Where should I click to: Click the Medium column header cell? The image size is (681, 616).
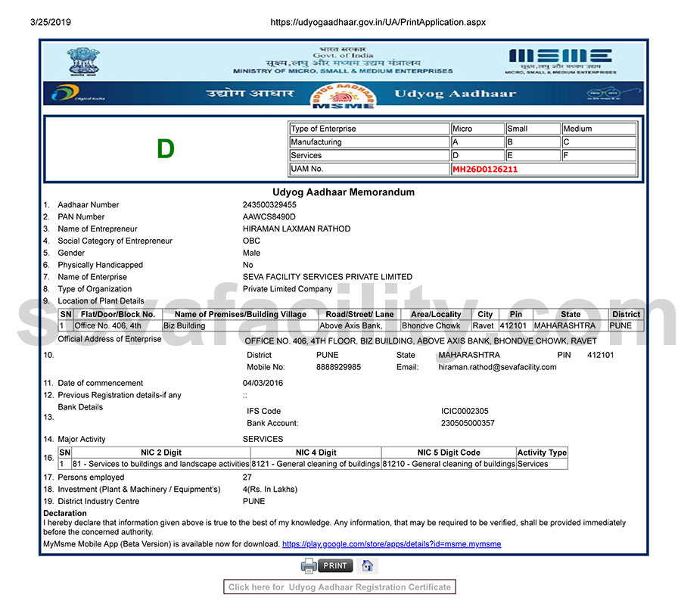pos(599,129)
